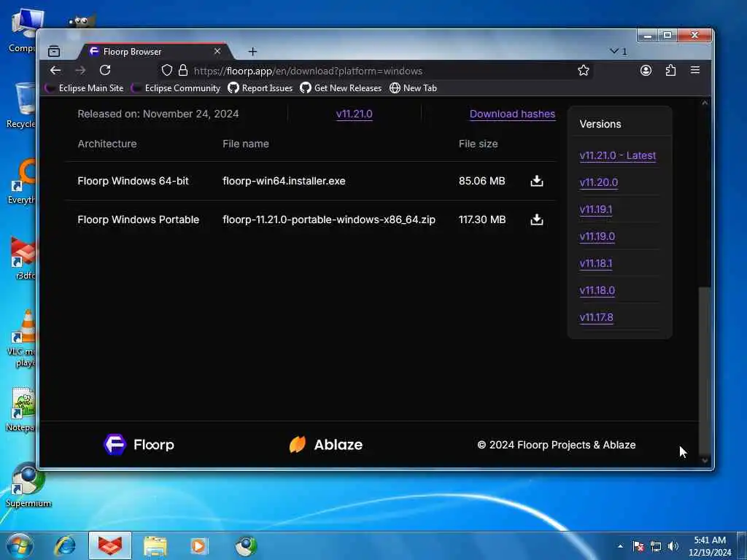
Task: Show site security info via the padlock
Action: [183, 71]
